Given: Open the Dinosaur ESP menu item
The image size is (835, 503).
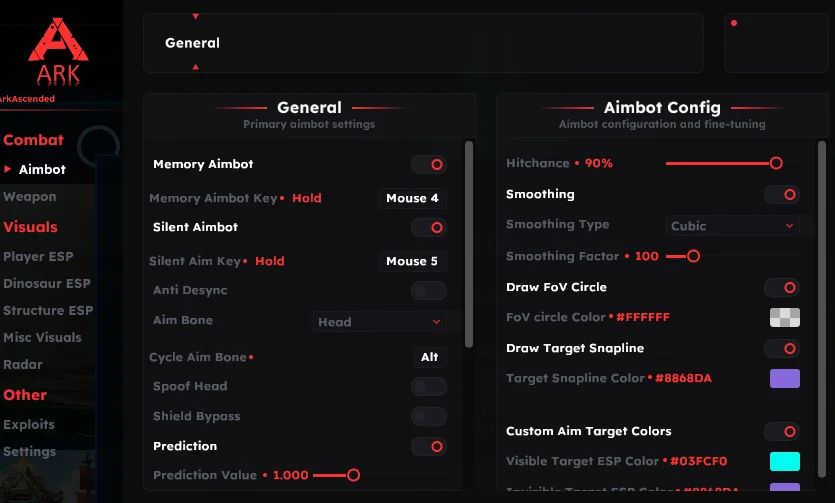Looking at the screenshot, I should [x=47, y=283].
